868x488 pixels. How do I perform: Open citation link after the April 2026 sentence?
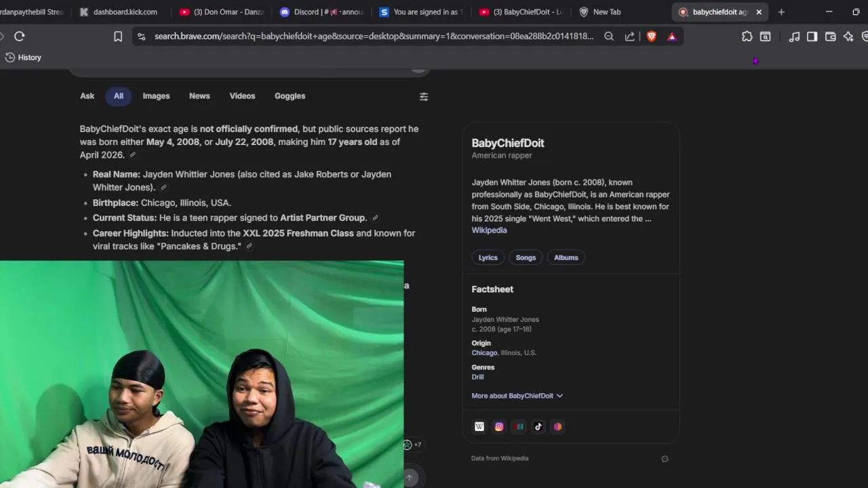point(133,155)
